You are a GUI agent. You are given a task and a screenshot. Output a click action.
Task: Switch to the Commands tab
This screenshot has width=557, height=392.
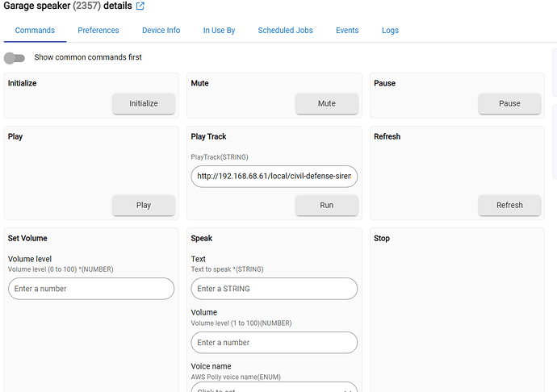click(x=35, y=31)
